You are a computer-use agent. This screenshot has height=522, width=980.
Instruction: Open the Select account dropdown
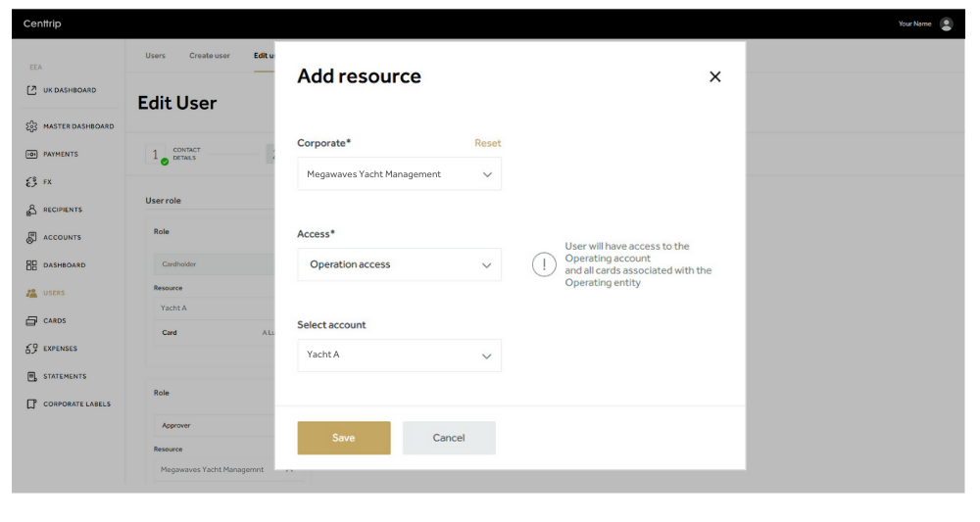399,356
